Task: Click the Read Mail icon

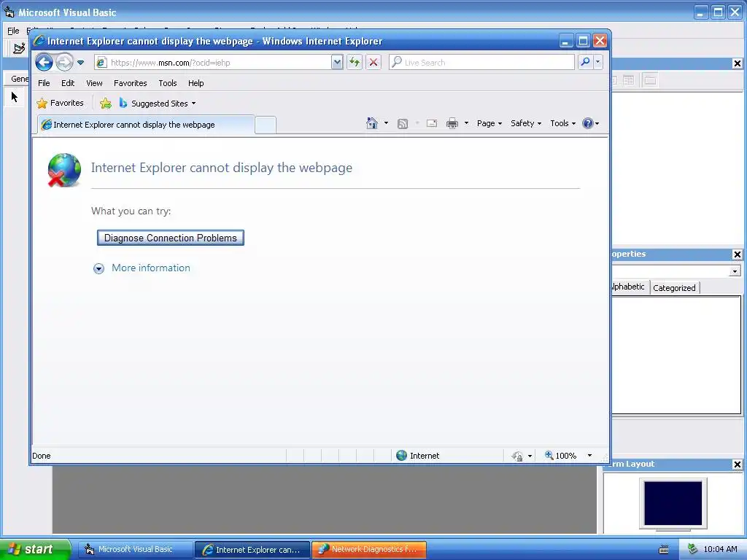Action: click(432, 123)
